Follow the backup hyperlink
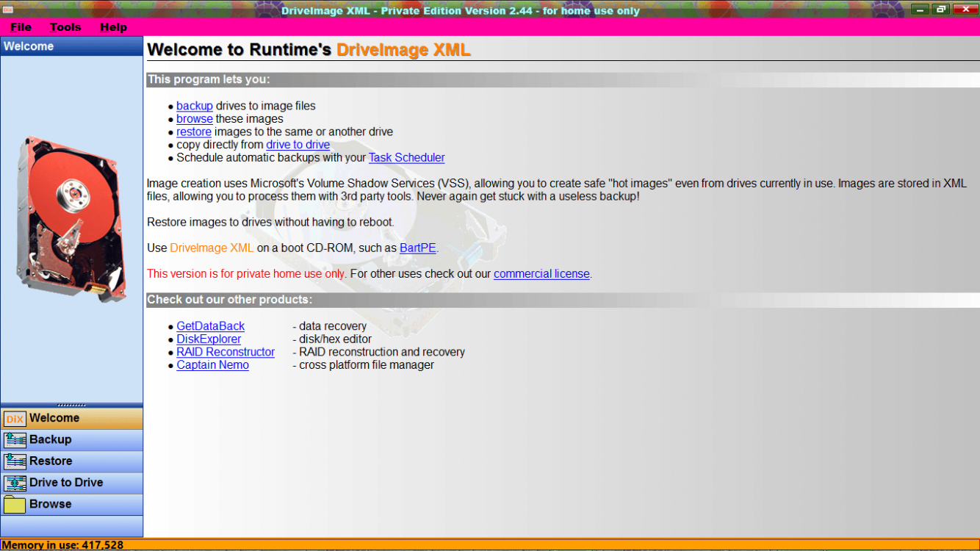980x551 pixels. pos(194,106)
